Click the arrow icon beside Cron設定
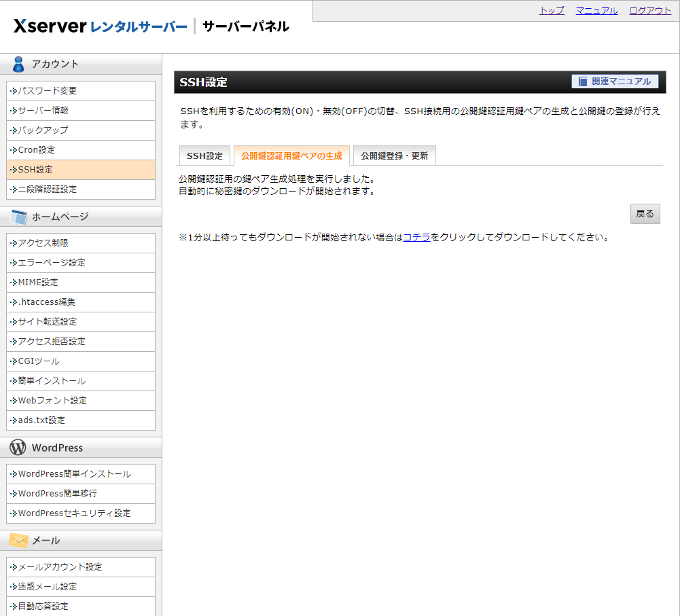Viewport: 680px width, 616px height. 13,149
